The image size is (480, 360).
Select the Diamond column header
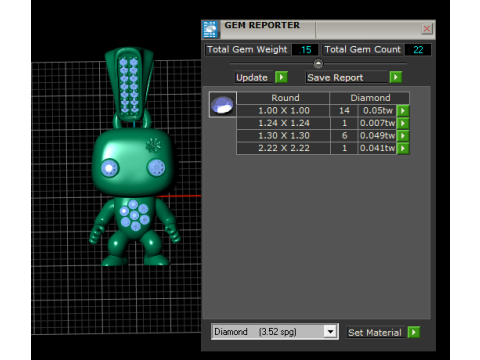[370, 98]
